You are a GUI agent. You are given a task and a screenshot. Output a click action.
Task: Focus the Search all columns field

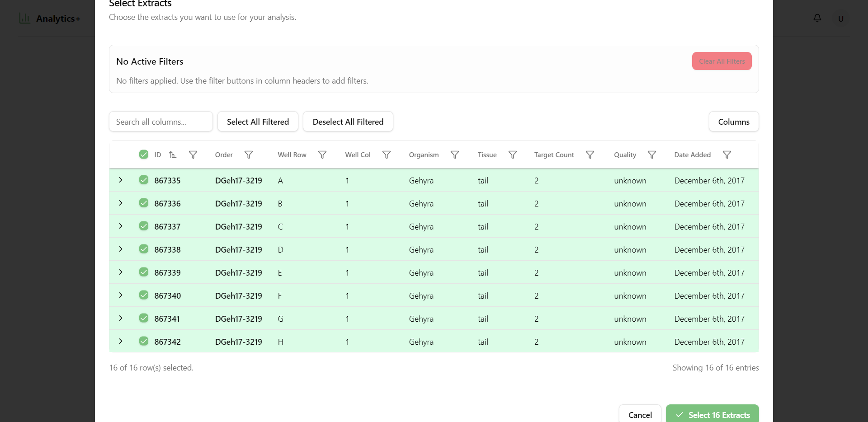(x=160, y=122)
